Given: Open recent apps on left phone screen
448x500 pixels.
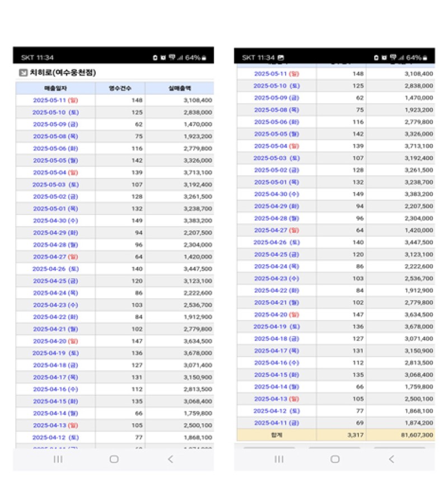Looking at the screenshot, I should click(58, 459).
